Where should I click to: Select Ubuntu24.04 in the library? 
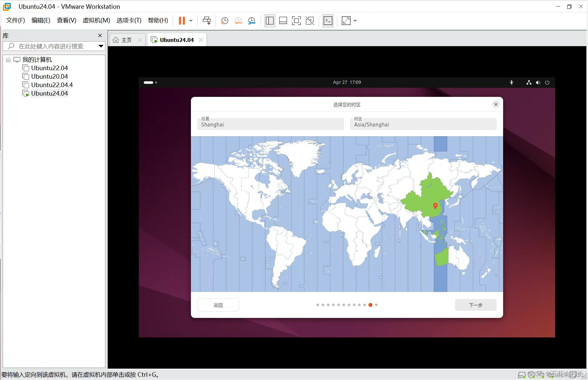[x=49, y=93]
